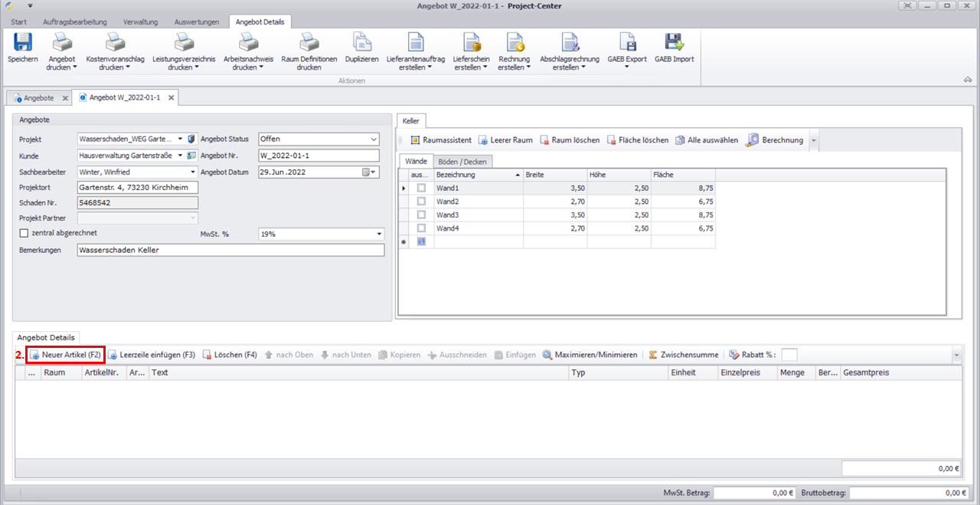
Task: Switch to the Auftragsbearbeitung ribbon tab
Action: tap(75, 21)
